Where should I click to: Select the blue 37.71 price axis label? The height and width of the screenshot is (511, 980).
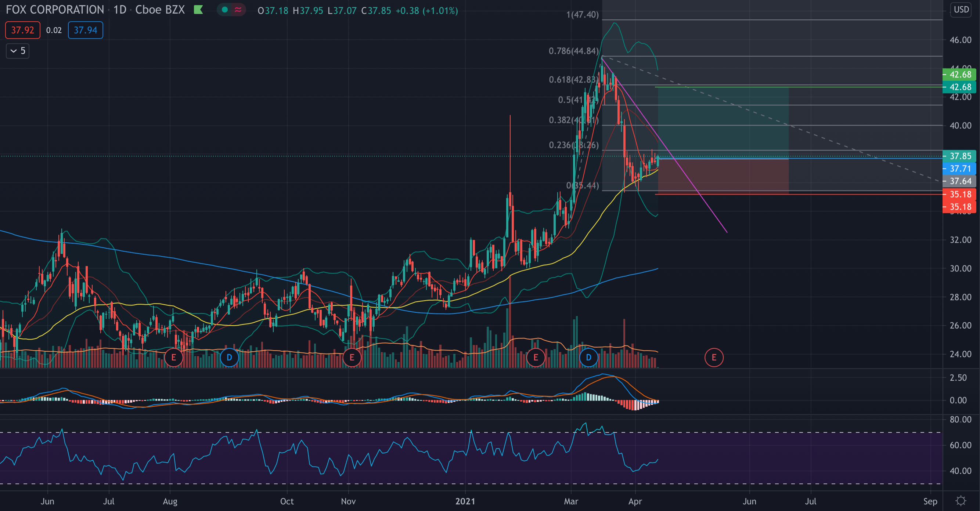coord(959,168)
